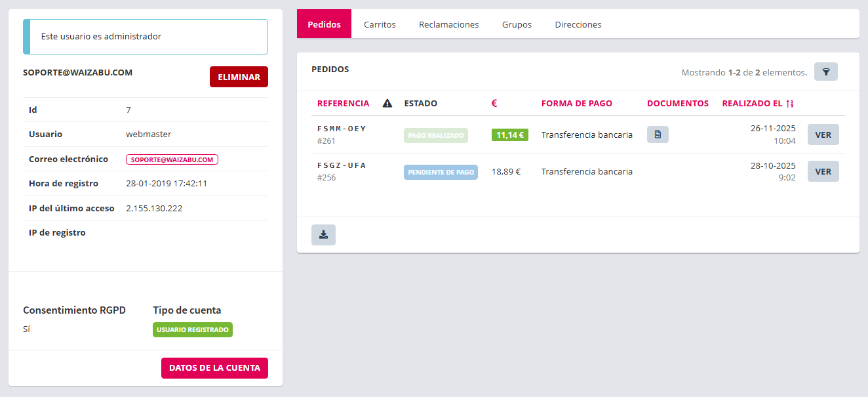
Task: Open Datos de la cuenta
Action: [214, 368]
